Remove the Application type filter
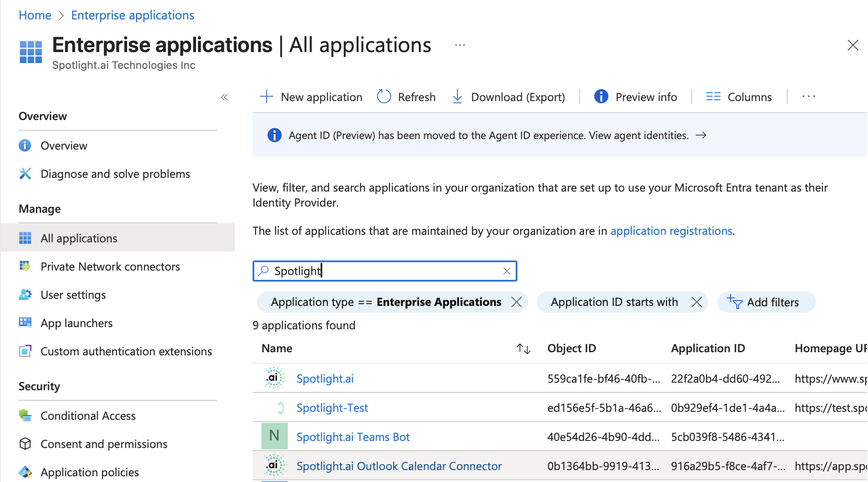The height and width of the screenshot is (482, 868). tap(517, 302)
